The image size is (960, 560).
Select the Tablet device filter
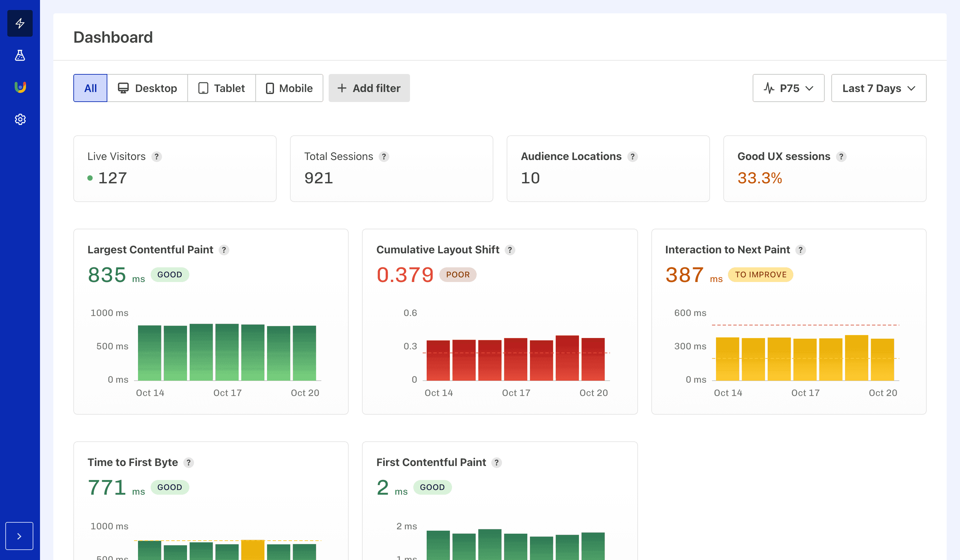(x=221, y=88)
